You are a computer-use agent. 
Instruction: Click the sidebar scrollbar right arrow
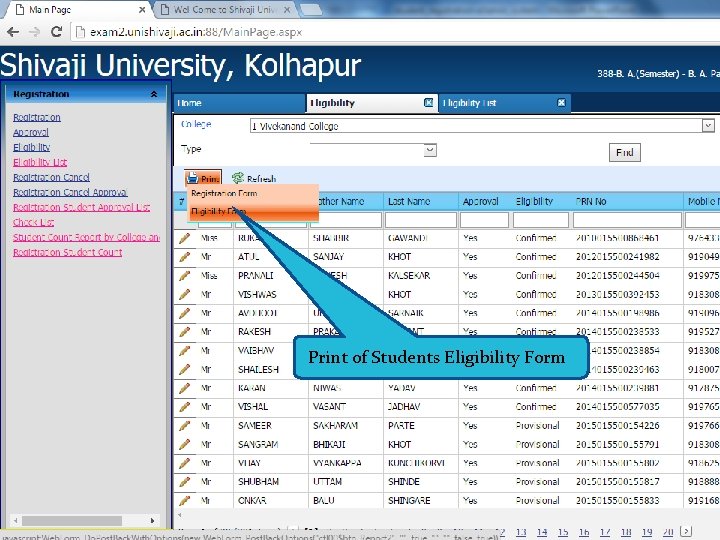[152, 521]
